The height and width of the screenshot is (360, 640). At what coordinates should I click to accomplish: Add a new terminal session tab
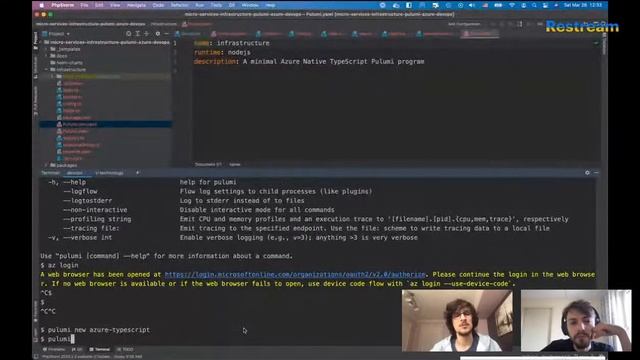click(x=137, y=173)
